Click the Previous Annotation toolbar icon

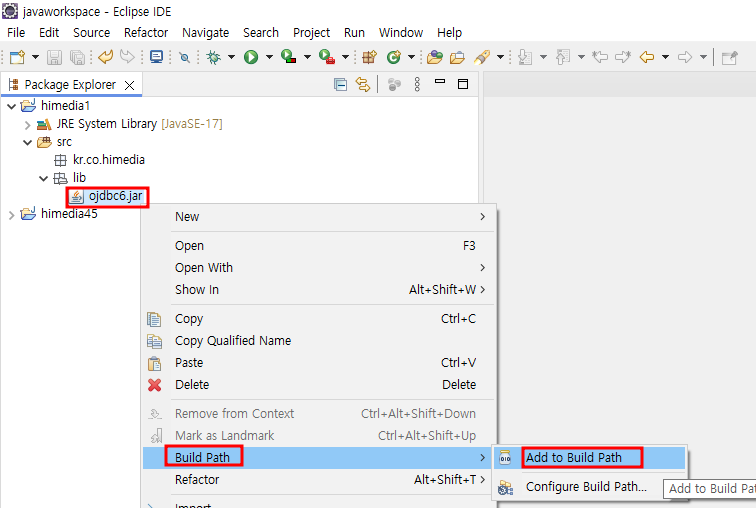pos(563,57)
